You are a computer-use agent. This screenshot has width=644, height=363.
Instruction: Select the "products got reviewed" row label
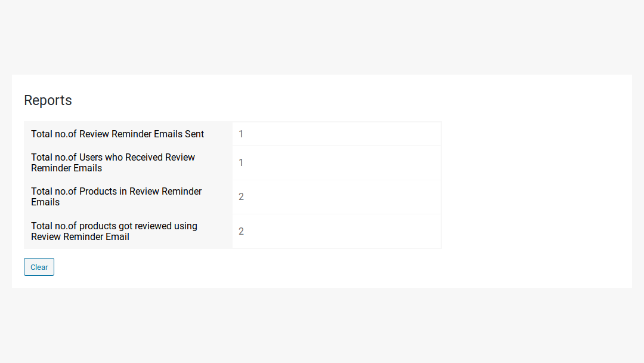[114, 231]
